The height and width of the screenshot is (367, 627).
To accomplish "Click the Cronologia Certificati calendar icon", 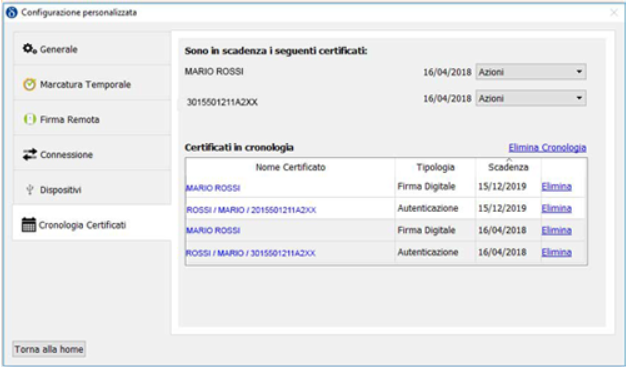I will click(x=28, y=225).
